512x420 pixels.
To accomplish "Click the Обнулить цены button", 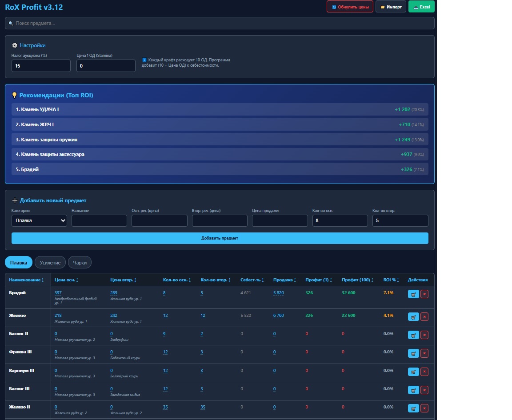I will pyautogui.click(x=350, y=7).
